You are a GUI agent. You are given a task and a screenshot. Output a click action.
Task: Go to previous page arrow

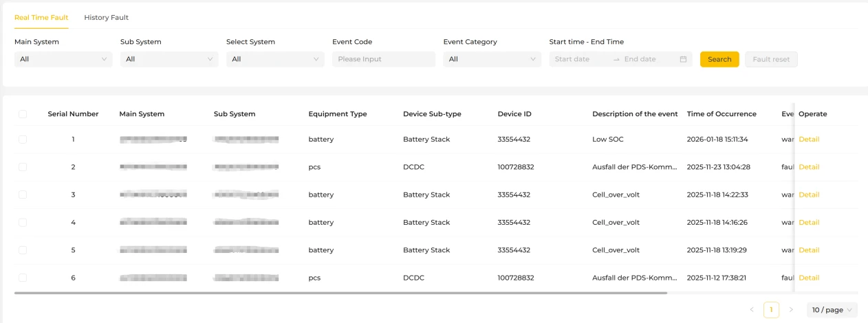click(x=752, y=310)
